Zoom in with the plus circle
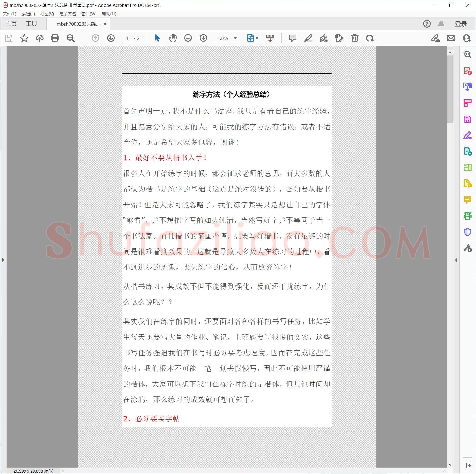Screen dimensions: 476x474 click(x=203, y=38)
